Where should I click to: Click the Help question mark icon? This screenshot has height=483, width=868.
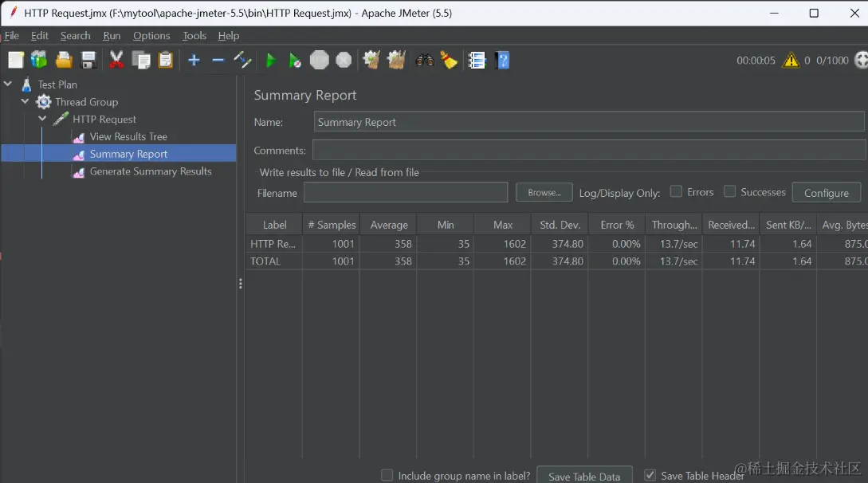pyautogui.click(x=502, y=60)
